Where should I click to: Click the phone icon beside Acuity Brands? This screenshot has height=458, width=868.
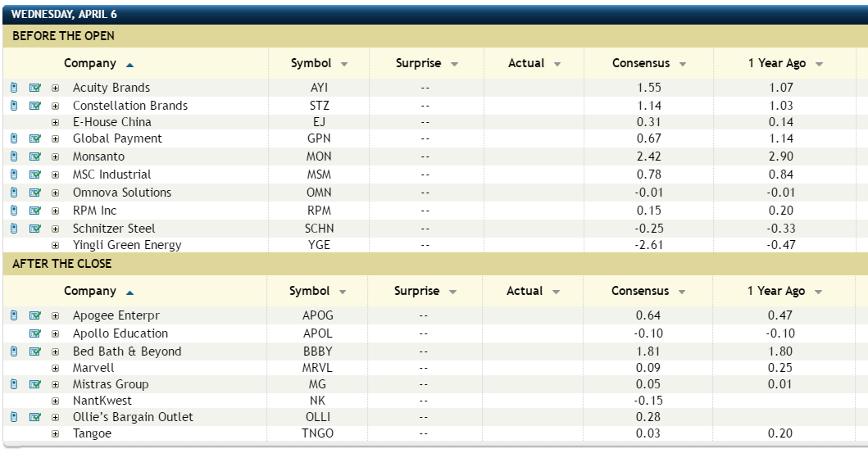point(14,88)
